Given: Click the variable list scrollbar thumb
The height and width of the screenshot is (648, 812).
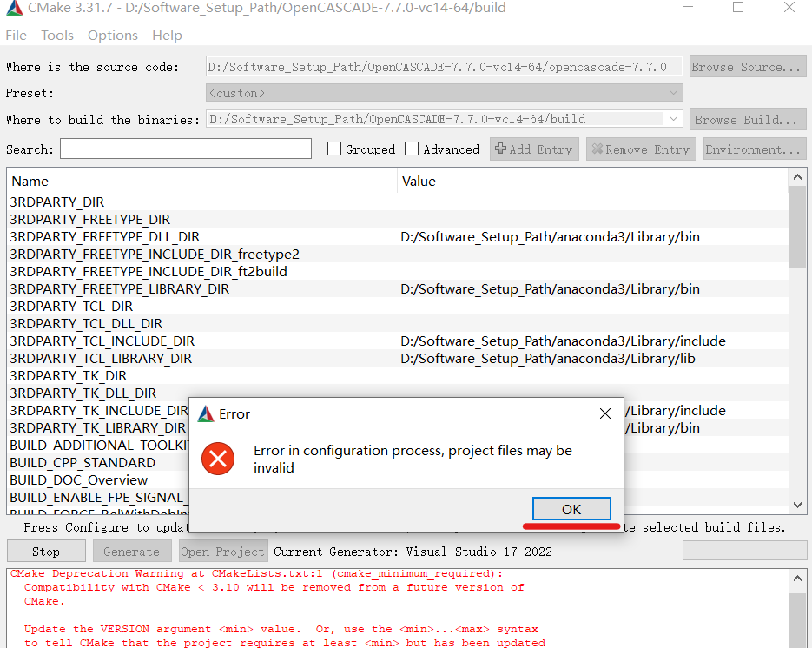Looking at the screenshot, I should 797,227.
